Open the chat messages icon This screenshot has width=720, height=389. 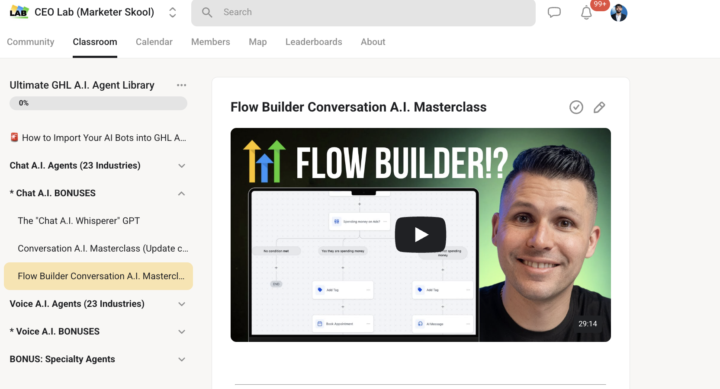pyautogui.click(x=554, y=12)
